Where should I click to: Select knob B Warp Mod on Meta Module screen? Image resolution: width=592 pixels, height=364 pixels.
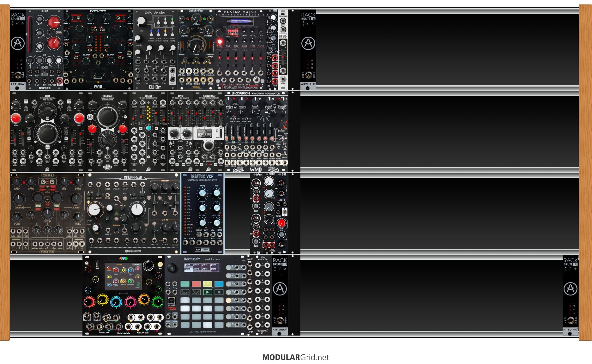coord(123,271)
